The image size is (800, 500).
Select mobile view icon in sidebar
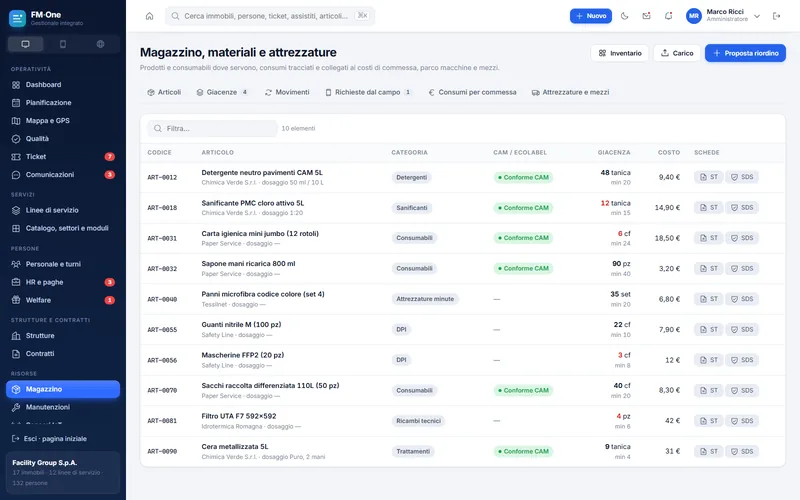[63, 44]
